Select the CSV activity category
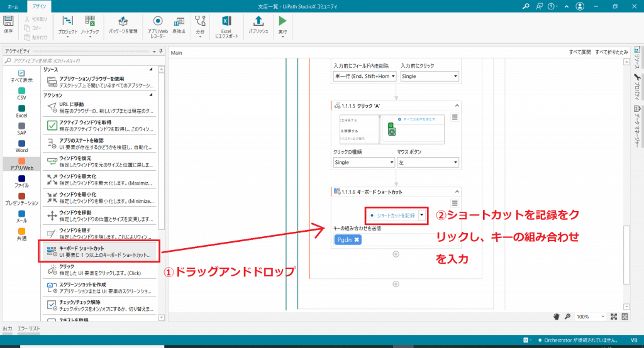The width and height of the screenshot is (644, 348). (x=21, y=94)
